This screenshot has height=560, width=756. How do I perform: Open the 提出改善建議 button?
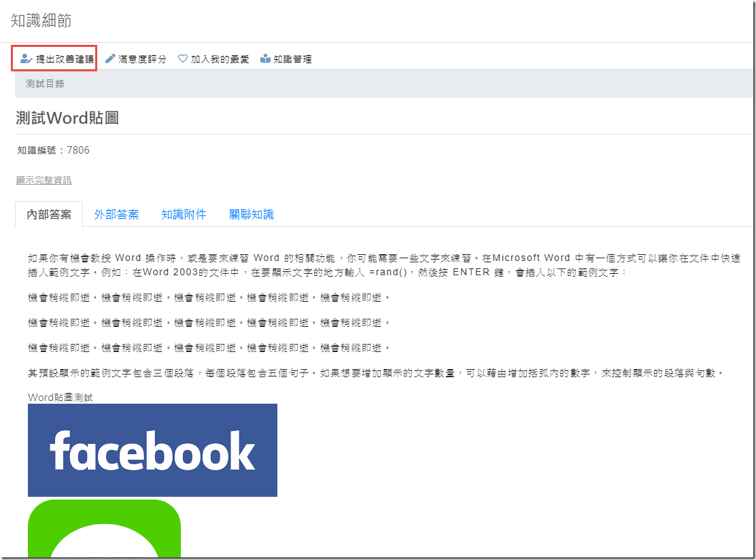click(x=54, y=59)
